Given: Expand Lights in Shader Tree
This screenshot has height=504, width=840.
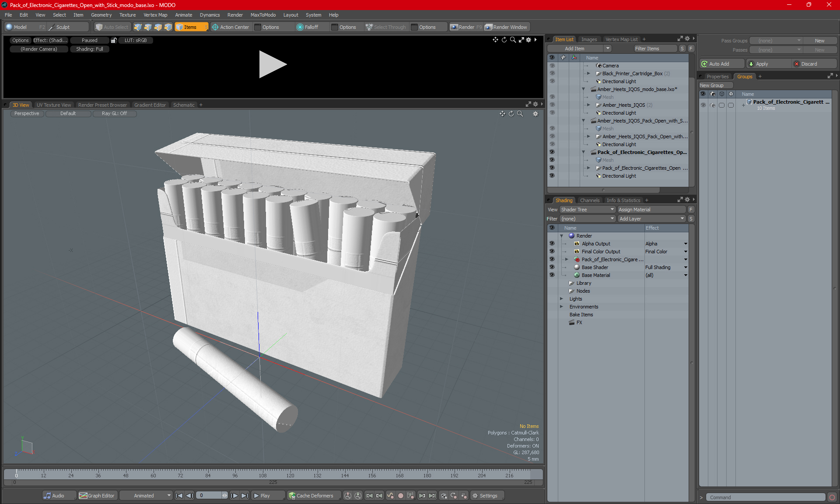Looking at the screenshot, I should coord(562,299).
